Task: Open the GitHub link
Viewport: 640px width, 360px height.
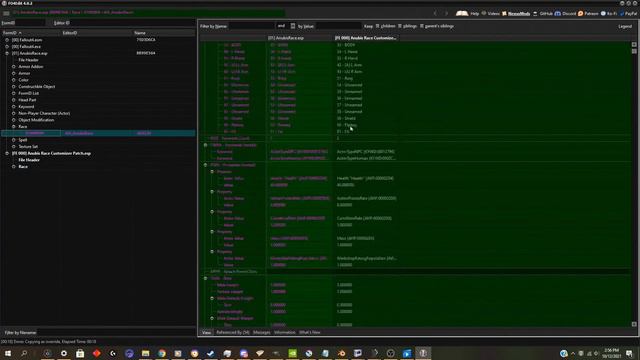Action: click(542, 13)
